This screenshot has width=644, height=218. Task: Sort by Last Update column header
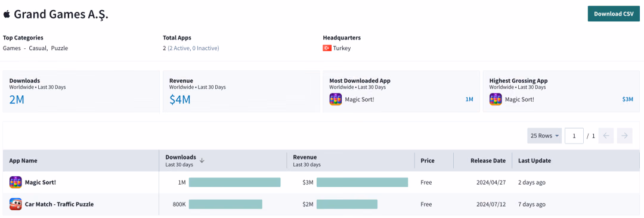pos(535,161)
